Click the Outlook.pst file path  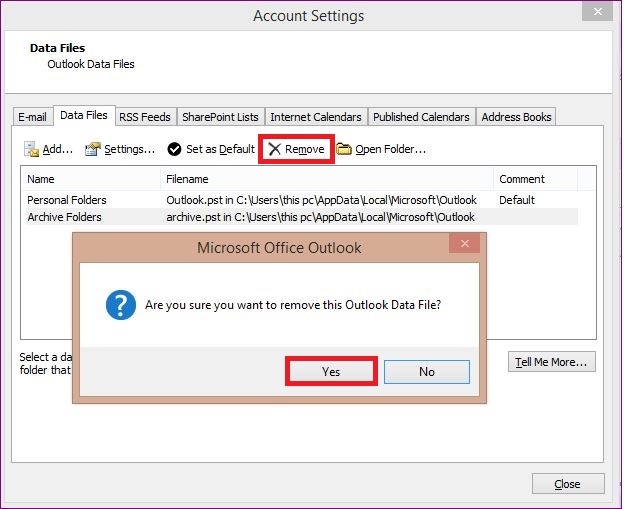322,200
